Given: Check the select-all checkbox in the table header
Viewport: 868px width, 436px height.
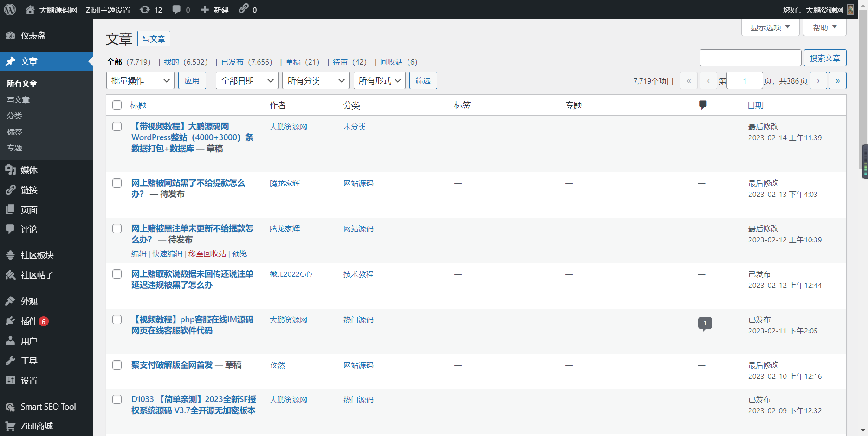Looking at the screenshot, I should coord(117,105).
